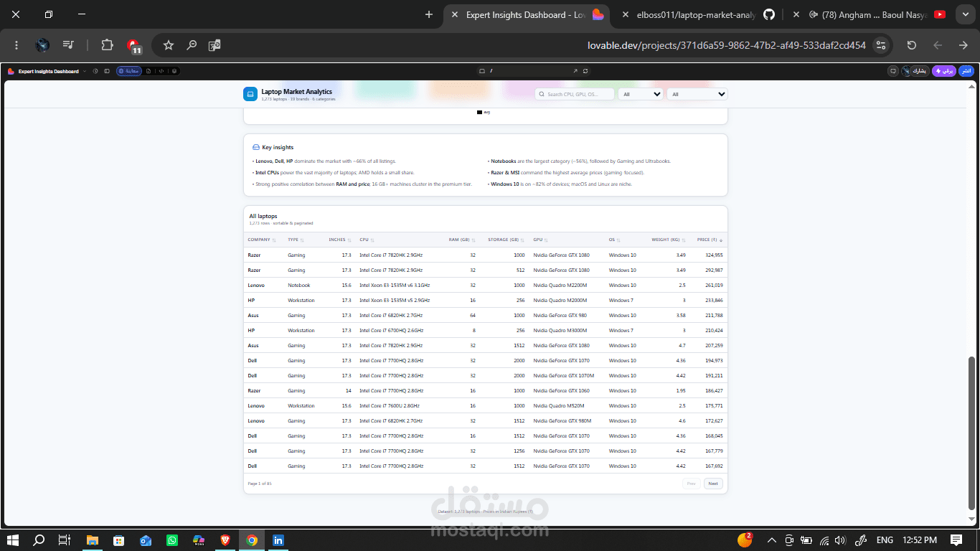The width and height of the screenshot is (980, 551).
Task: Switch to the elboss011/laptop-market-analysis GitHub tab
Action: pyautogui.click(x=696, y=14)
